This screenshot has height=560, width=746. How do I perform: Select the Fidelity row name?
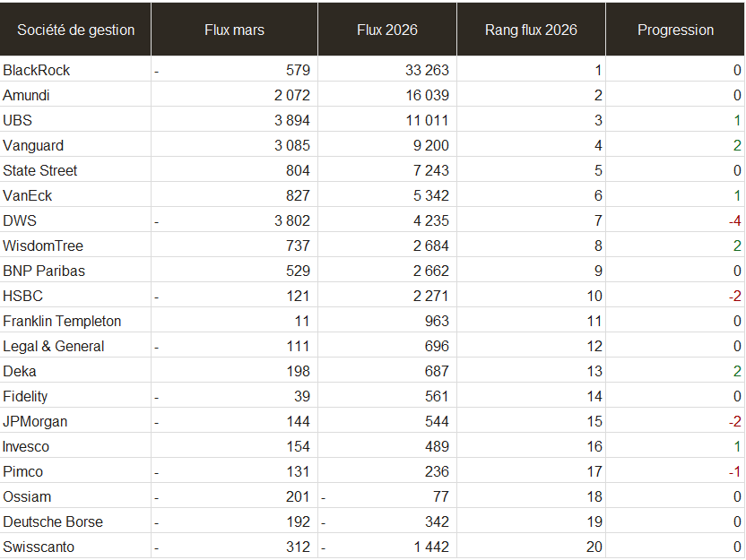tap(25, 396)
